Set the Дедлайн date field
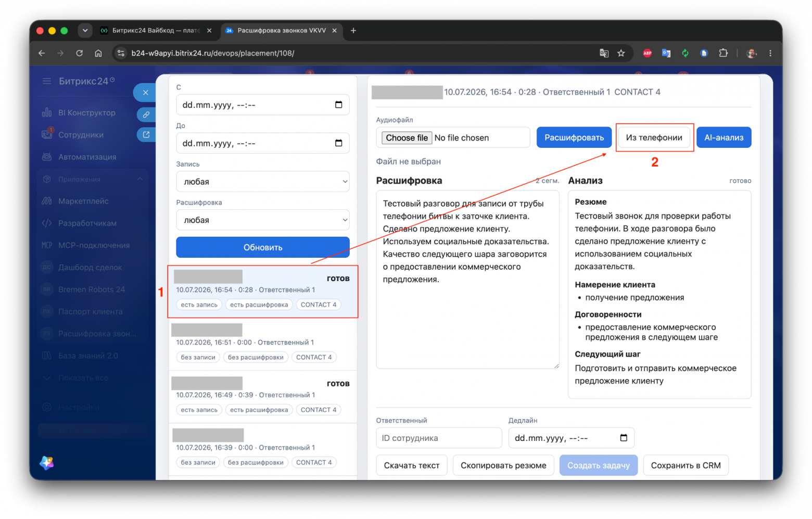812x519 pixels. tap(571, 438)
